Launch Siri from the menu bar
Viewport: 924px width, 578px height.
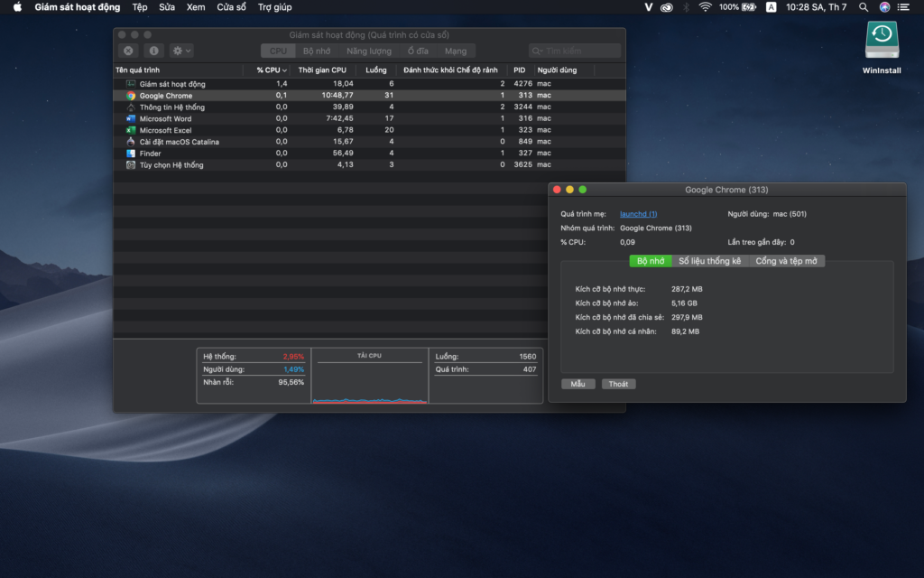click(x=884, y=7)
